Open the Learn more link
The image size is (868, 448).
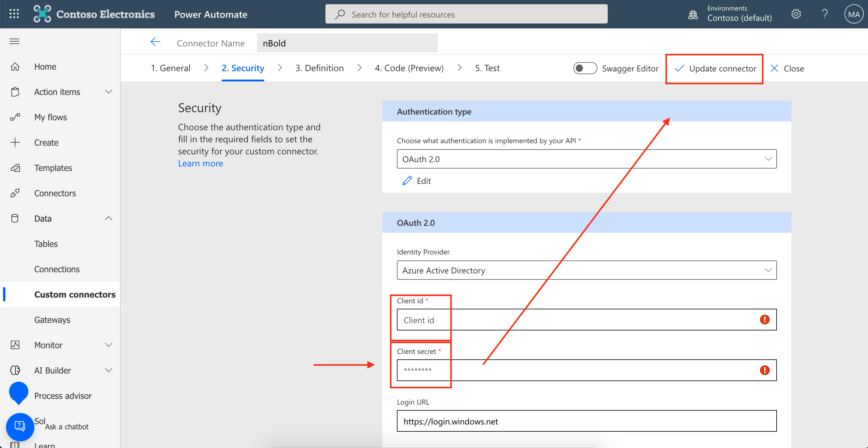tap(200, 163)
